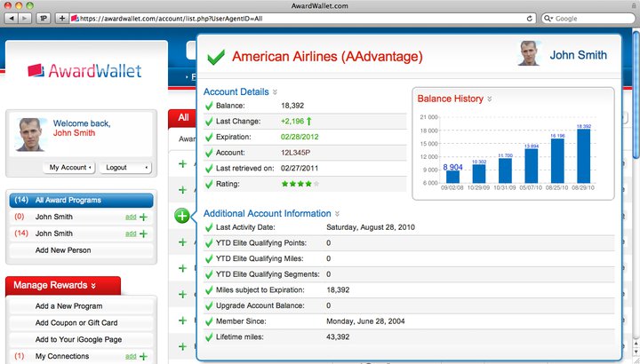
Task: Click the green plus beside Additional Account Information
Action: click(x=182, y=215)
